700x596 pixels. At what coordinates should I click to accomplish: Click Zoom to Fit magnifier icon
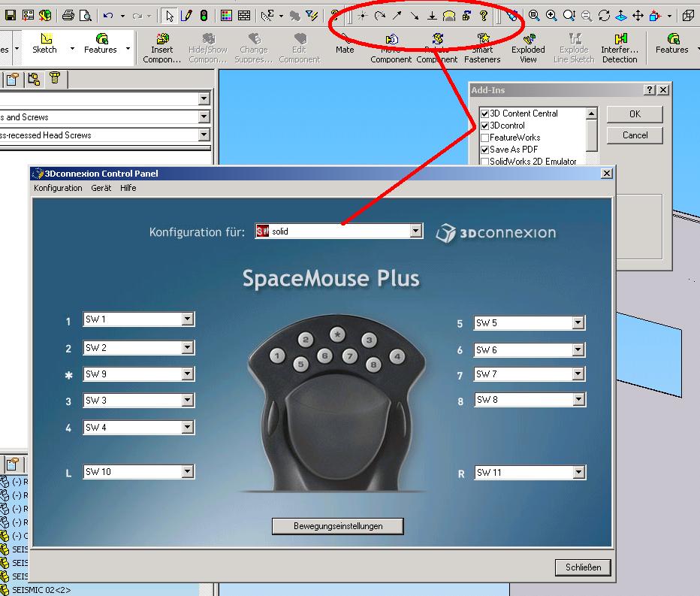pos(533,16)
